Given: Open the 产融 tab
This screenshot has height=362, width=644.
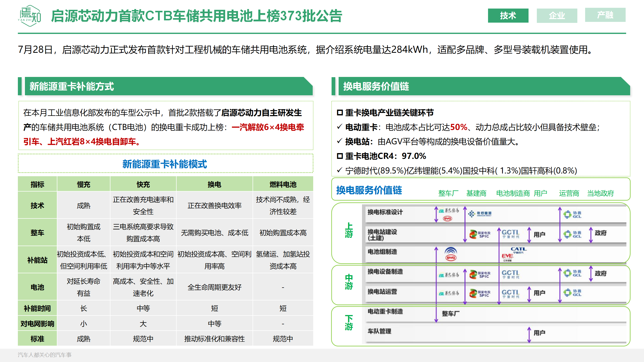Looking at the screenshot, I should [x=605, y=15].
